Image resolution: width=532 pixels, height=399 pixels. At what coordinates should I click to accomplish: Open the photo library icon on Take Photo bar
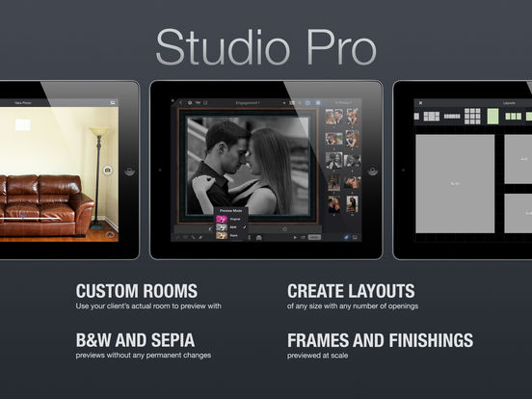113,102
